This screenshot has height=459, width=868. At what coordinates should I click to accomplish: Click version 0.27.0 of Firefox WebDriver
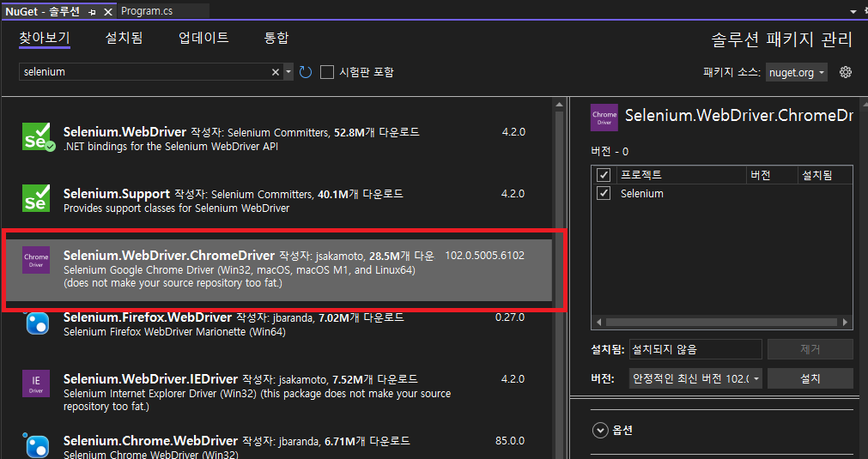(510, 317)
